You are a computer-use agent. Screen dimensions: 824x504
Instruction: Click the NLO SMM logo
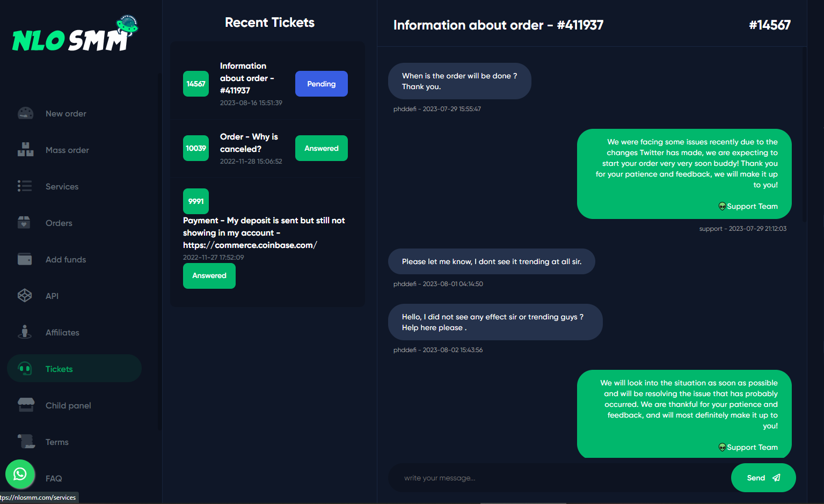75,34
